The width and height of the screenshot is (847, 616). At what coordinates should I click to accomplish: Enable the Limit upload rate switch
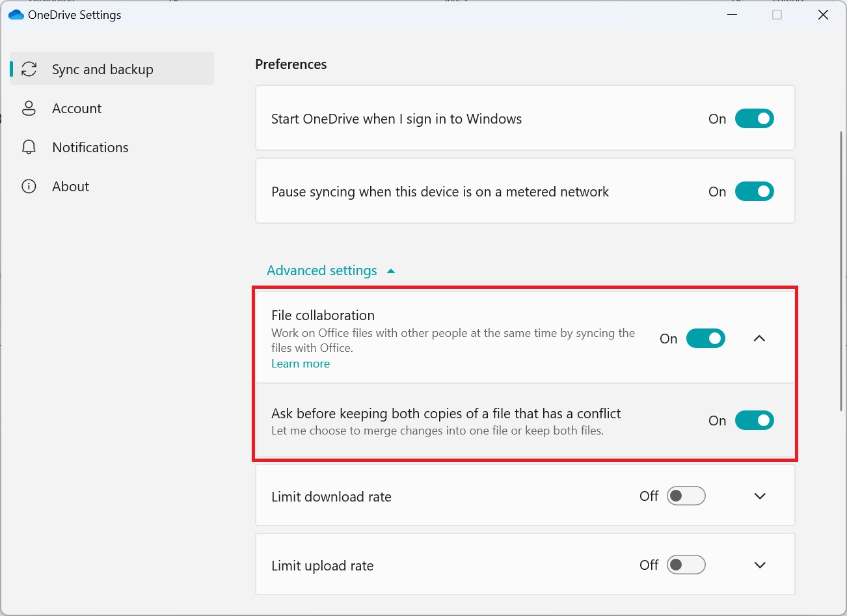[686, 565]
